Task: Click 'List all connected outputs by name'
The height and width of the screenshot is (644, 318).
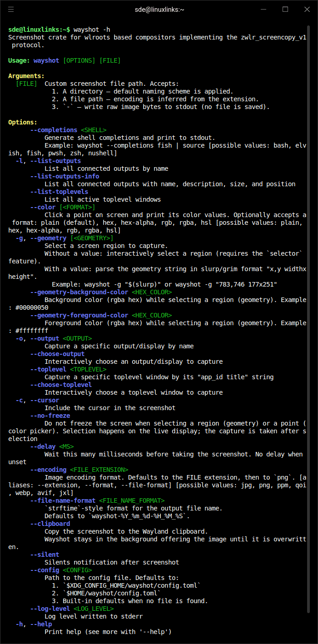Action: click(x=106, y=168)
